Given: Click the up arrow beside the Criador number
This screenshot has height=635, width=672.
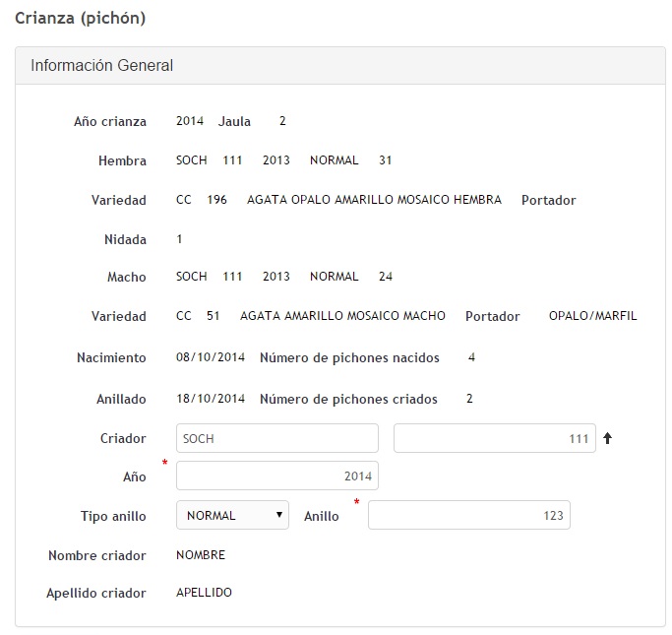Looking at the screenshot, I should click(x=608, y=439).
